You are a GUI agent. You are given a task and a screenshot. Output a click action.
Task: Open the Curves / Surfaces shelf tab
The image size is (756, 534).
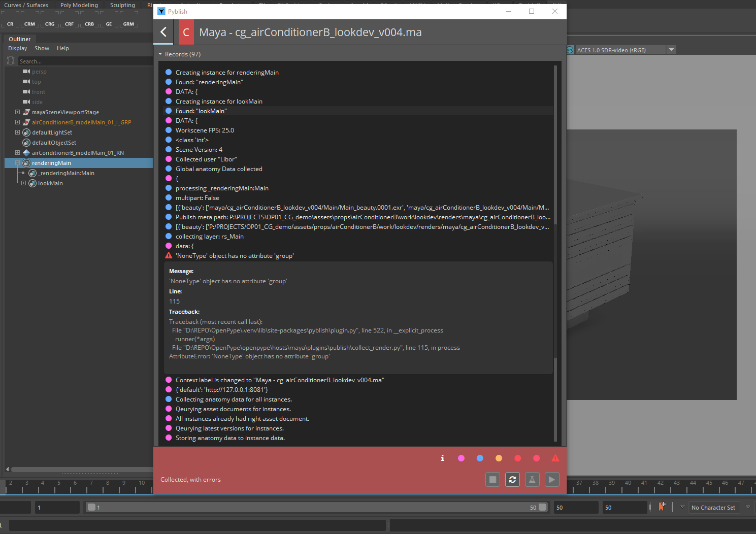[x=26, y=5]
